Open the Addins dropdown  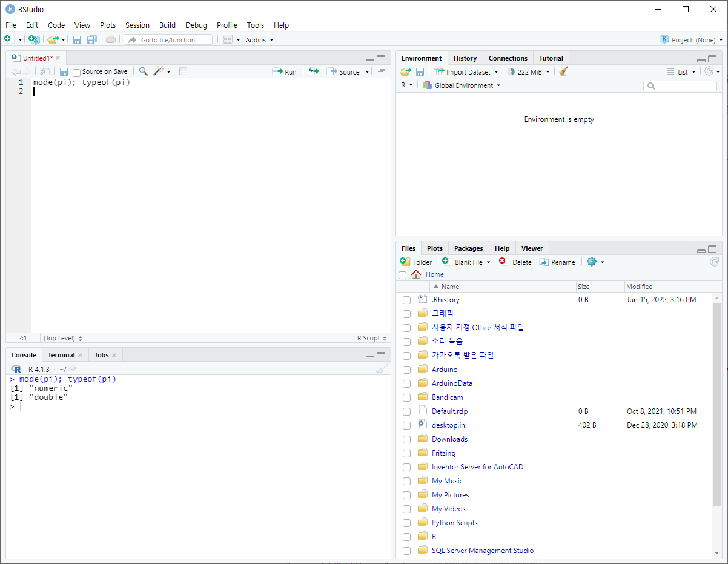tap(259, 40)
